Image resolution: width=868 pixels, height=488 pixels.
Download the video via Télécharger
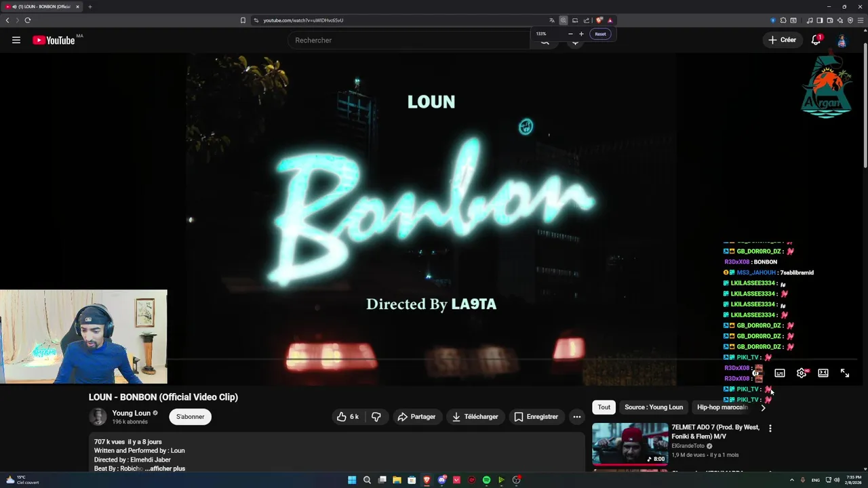[475, 417]
